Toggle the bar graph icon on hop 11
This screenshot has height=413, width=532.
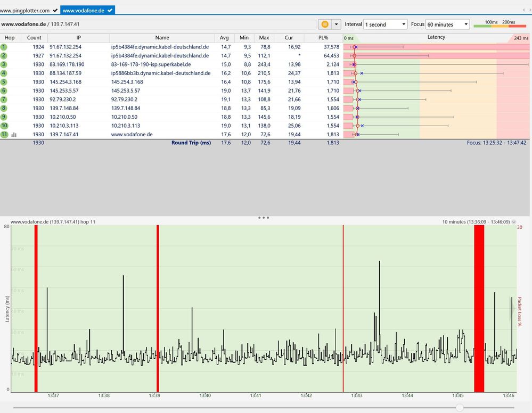point(14,135)
